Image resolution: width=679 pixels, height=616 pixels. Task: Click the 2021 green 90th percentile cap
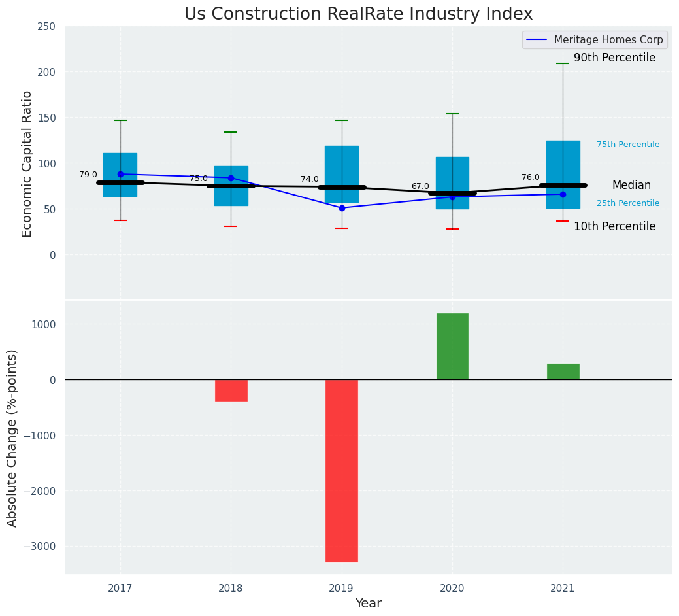(x=563, y=63)
